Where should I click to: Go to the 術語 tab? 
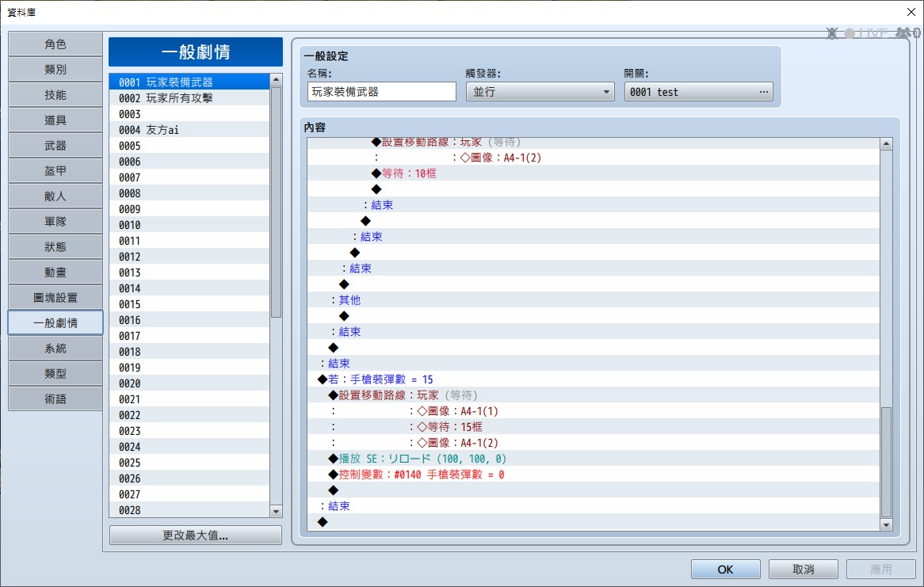click(x=55, y=399)
